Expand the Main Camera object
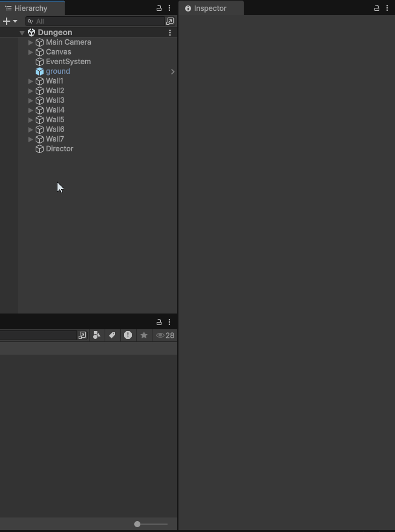This screenshot has height=532, width=395. point(31,42)
